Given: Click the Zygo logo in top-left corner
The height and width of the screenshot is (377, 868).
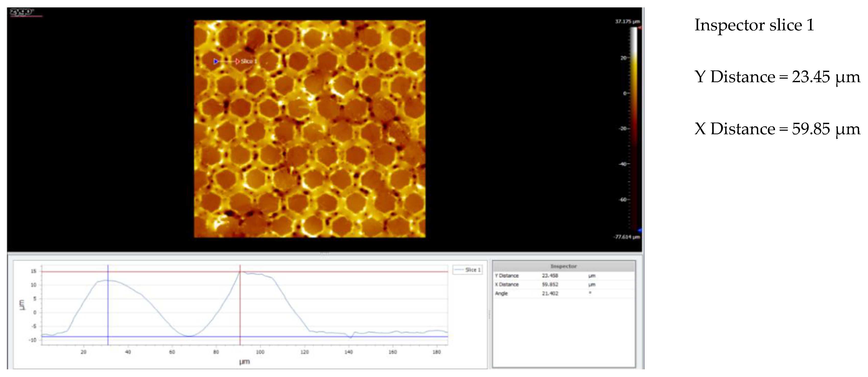Looking at the screenshot, I should tap(21, 13).
